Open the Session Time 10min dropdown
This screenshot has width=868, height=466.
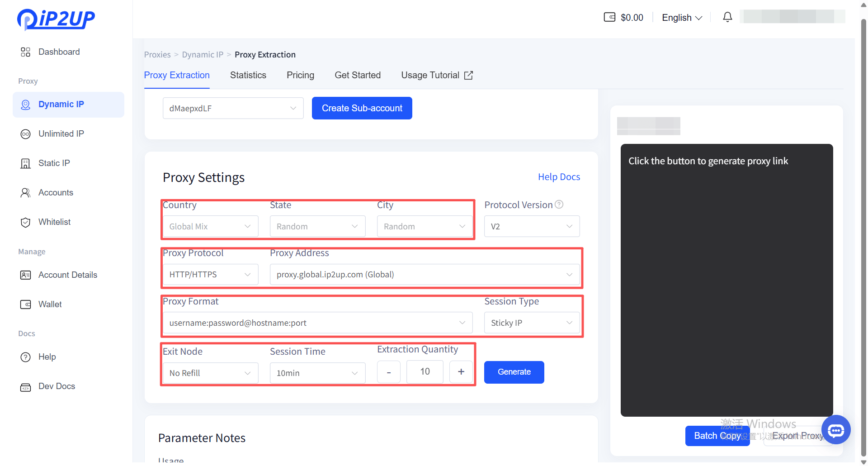317,373
